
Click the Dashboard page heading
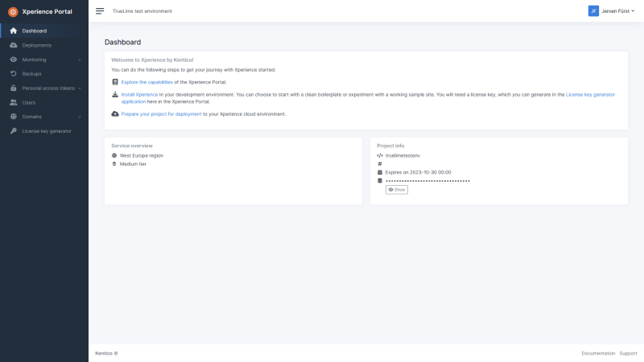click(123, 43)
